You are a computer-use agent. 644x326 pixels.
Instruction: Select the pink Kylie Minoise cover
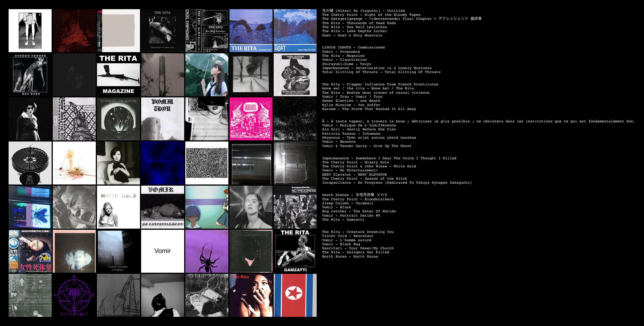[251, 119]
